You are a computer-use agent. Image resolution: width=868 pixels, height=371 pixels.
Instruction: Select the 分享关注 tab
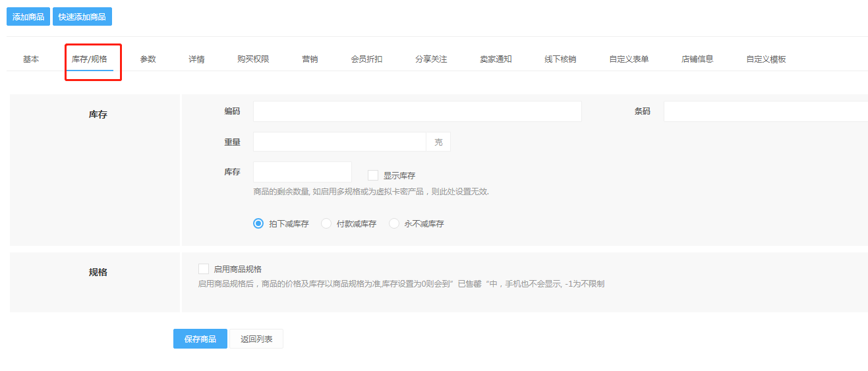pos(431,59)
